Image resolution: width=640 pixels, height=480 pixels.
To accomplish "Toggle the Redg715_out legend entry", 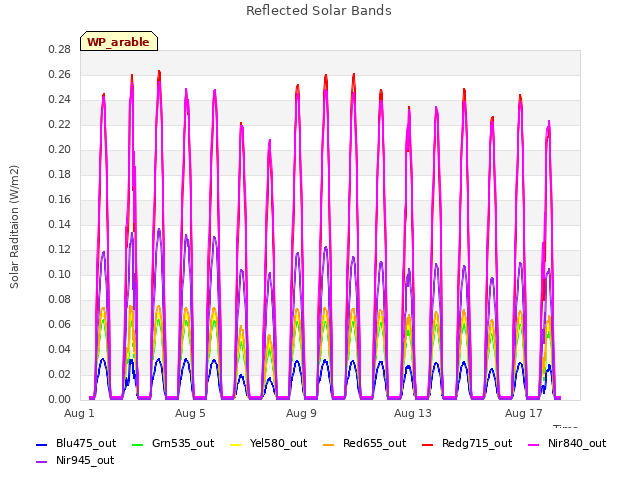I will coord(467,444).
